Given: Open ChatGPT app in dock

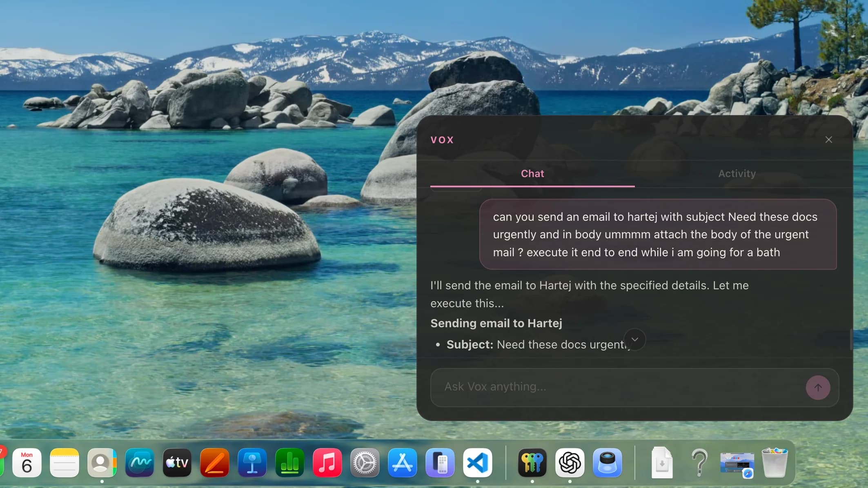Looking at the screenshot, I should [570, 463].
